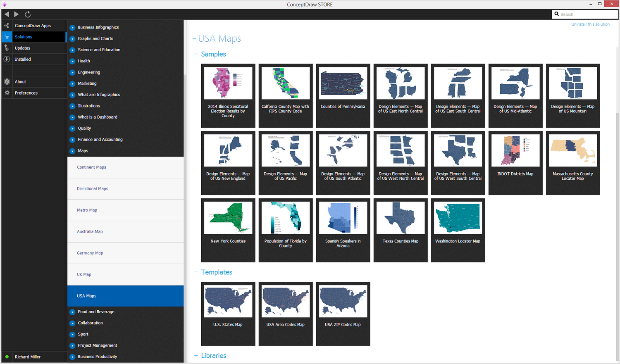Open New York Counties sample
Image resolution: width=620 pixels, height=364 pixels.
228,230
